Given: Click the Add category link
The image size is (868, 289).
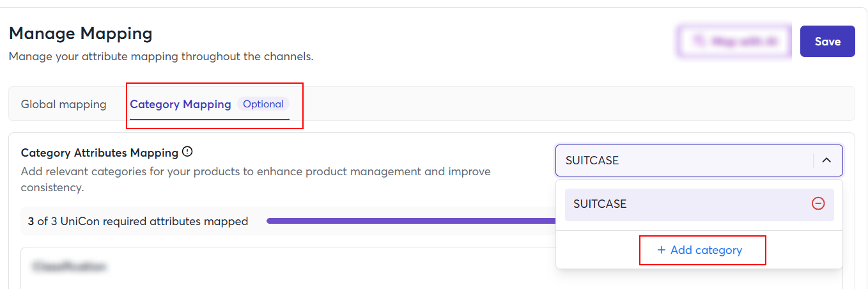Looking at the screenshot, I should click(x=706, y=250).
